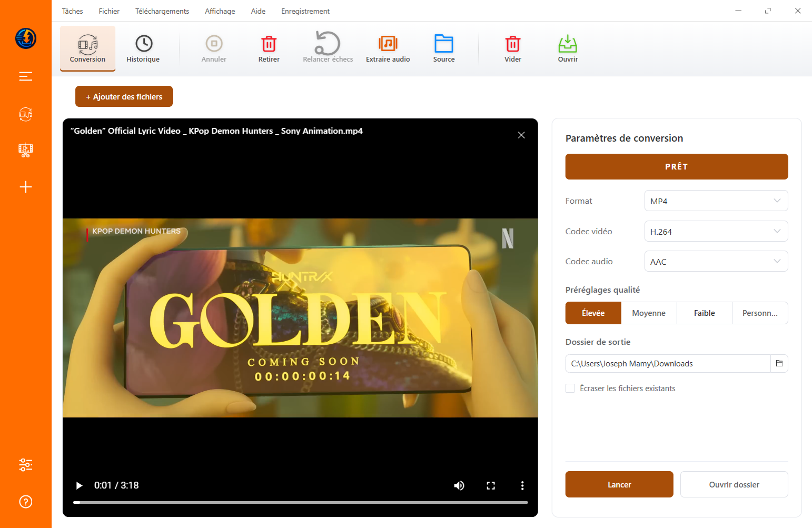Screen dimensions: 812x528
Task: Open the Téléchargements menu
Action: pyautogui.click(x=162, y=11)
